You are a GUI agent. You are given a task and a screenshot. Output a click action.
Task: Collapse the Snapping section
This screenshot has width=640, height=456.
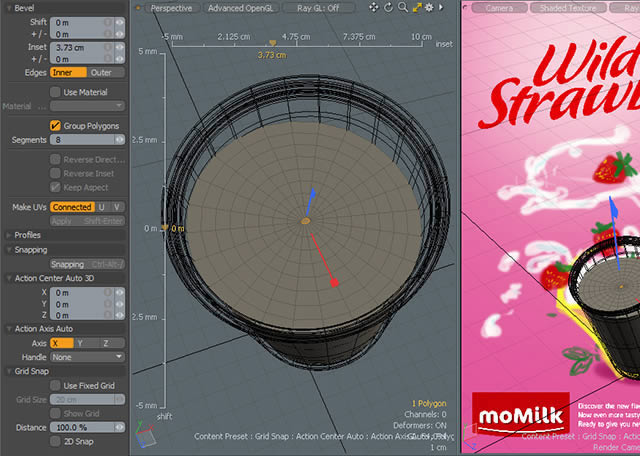pos(9,250)
